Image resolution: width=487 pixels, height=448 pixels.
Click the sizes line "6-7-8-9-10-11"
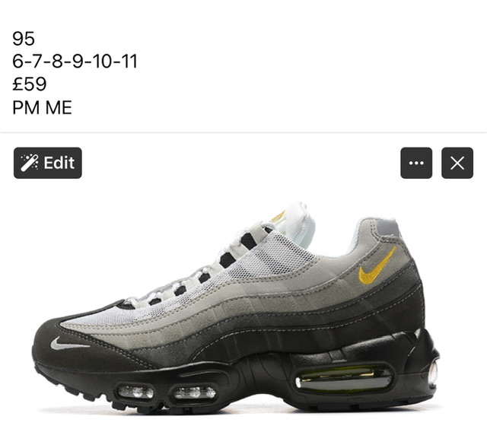tap(75, 61)
